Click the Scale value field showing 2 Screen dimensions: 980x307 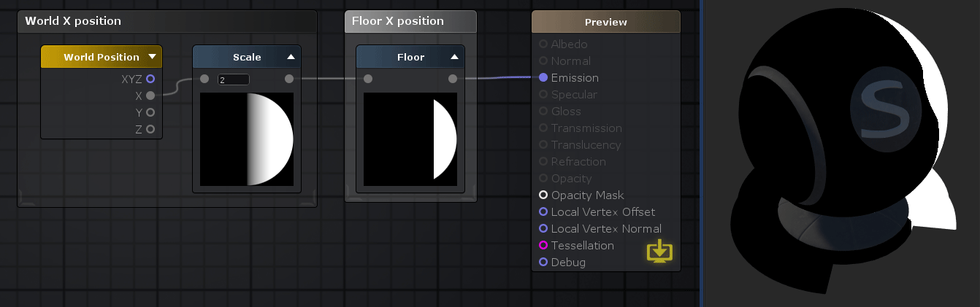tap(234, 79)
